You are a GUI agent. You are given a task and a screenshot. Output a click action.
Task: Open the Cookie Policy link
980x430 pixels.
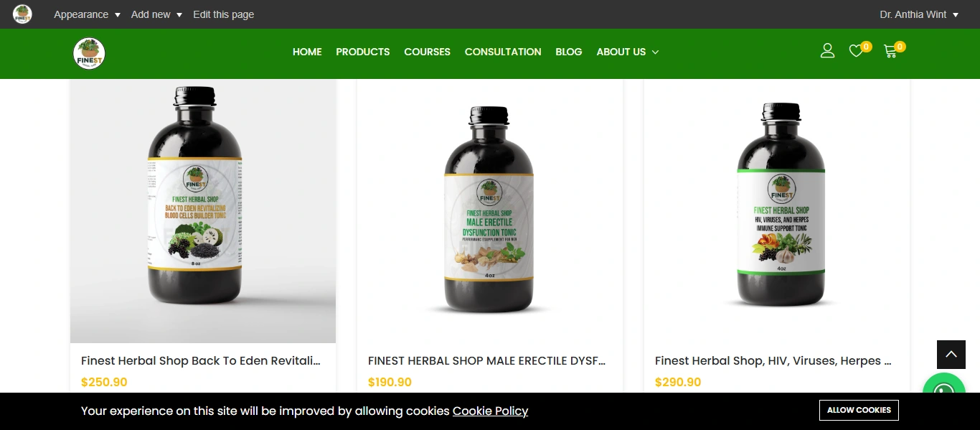point(490,411)
